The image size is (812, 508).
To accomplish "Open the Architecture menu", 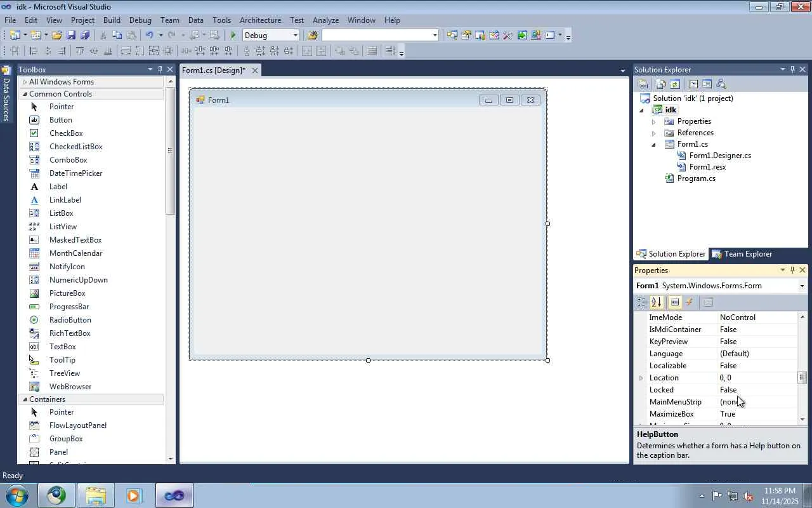I will click(x=260, y=20).
